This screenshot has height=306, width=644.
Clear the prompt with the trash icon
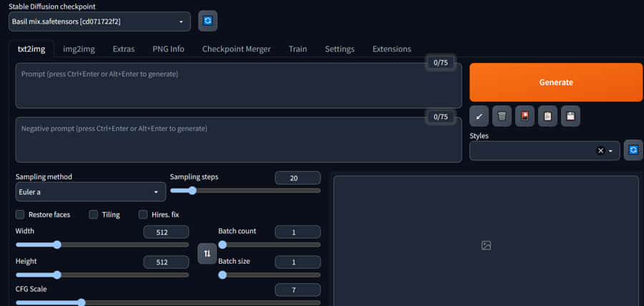(502, 116)
